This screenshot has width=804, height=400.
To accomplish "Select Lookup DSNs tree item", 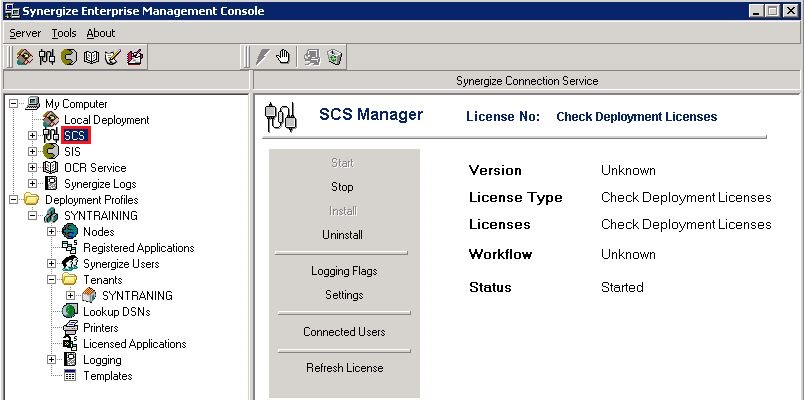I will tap(116, 311).
